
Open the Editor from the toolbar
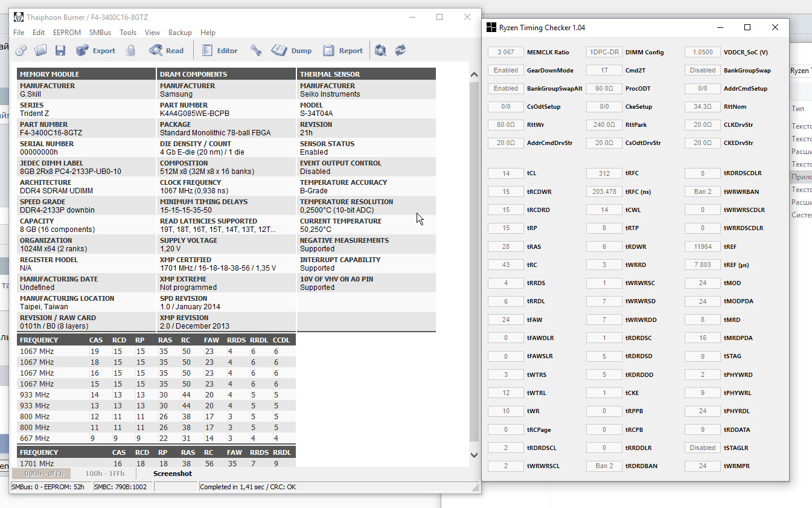[219, 51]
